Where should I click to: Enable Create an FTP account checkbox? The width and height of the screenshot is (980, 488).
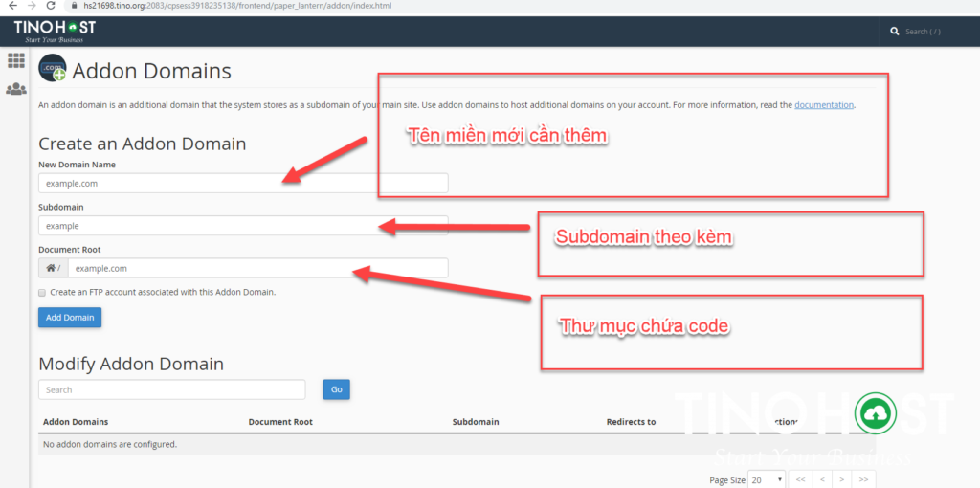click(42, 292)
